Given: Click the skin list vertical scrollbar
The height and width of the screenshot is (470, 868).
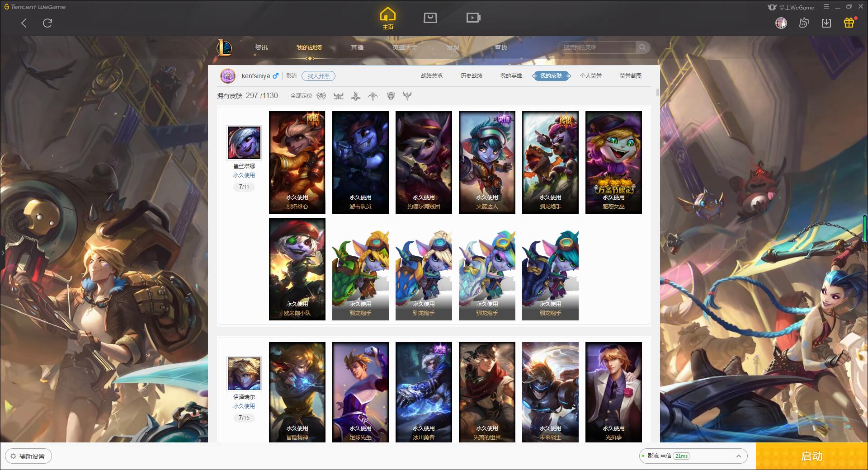Looking at the screenshot, I should [657, 93].
